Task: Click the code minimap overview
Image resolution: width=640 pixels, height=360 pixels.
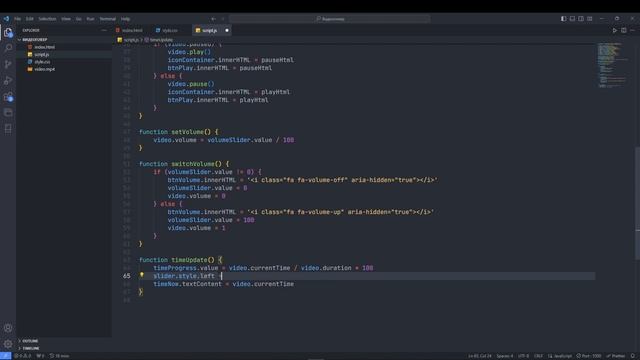Action: (x=612, y=65)
